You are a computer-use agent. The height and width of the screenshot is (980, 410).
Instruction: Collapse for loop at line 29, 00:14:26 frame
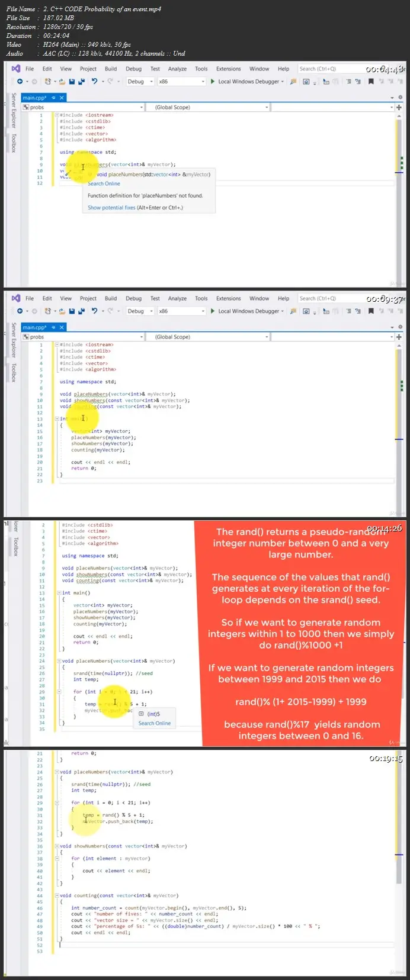(x=59, y=692)
